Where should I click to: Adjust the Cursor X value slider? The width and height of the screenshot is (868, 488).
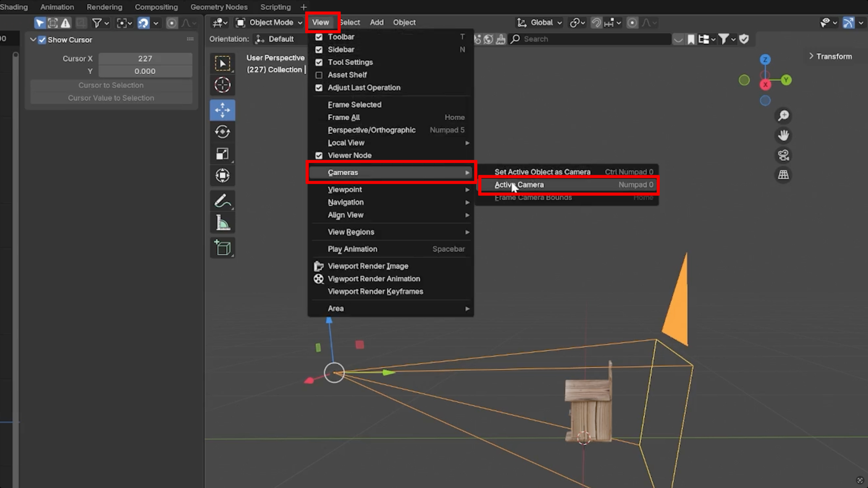click(145, 58)
